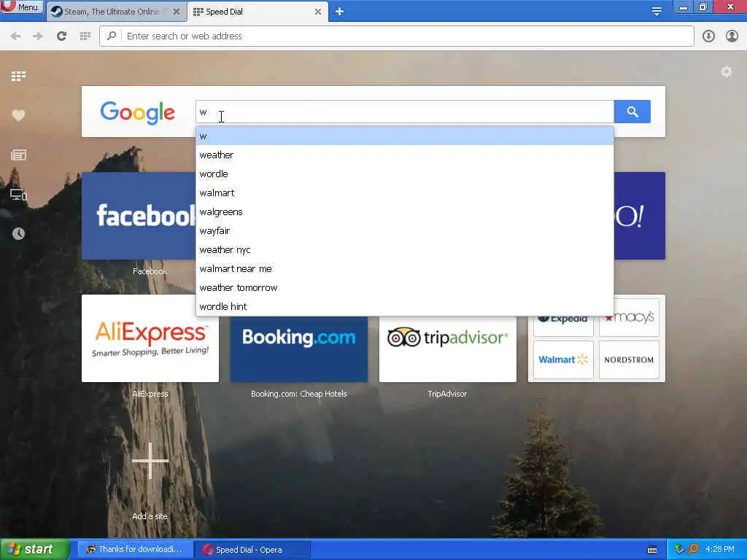Image resolution: width=747 pixels, height=560 pixels.
Task: Open synced tabs icon in sidebar
Action: pyautogui.click(x=18, y=194)
